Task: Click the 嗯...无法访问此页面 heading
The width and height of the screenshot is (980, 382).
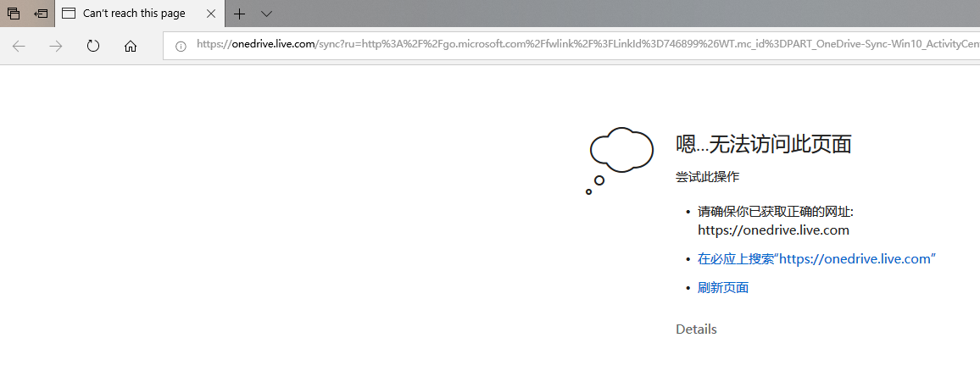Action: click(764, 144)
